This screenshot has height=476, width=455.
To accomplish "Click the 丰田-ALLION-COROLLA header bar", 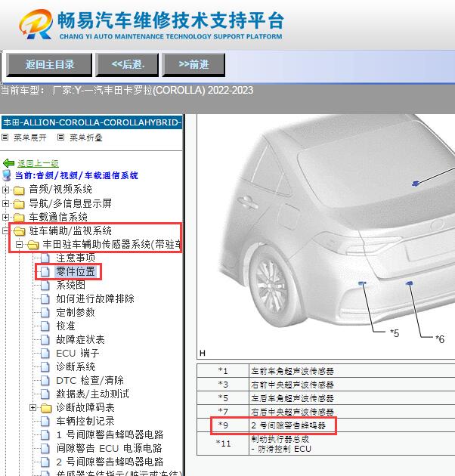I will point(91,122).
